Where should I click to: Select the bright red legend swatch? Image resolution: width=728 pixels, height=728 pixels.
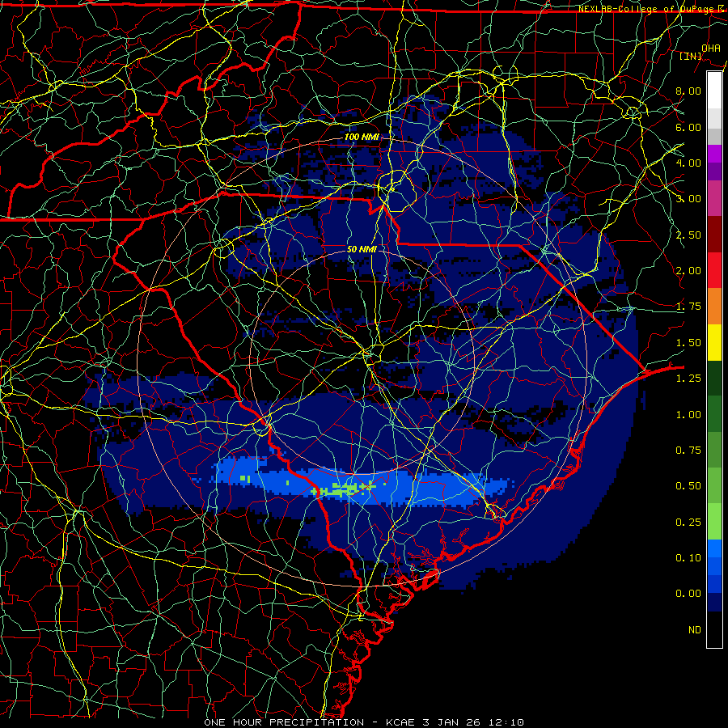point(715,270)
